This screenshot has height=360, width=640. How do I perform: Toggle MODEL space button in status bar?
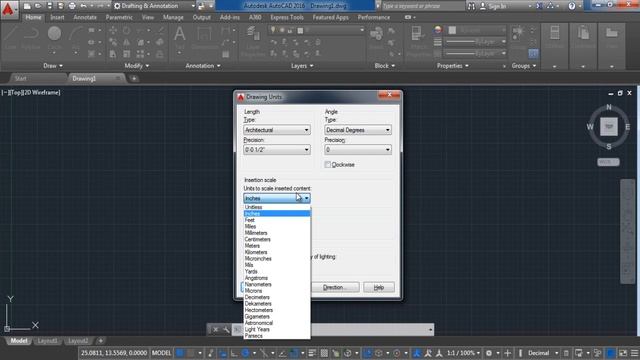tap(162, 353)
